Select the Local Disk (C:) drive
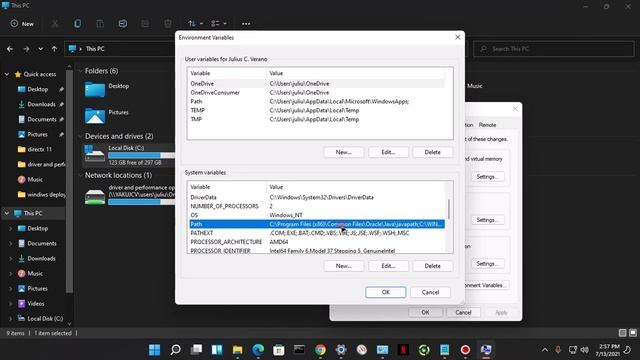 point(129,155)
